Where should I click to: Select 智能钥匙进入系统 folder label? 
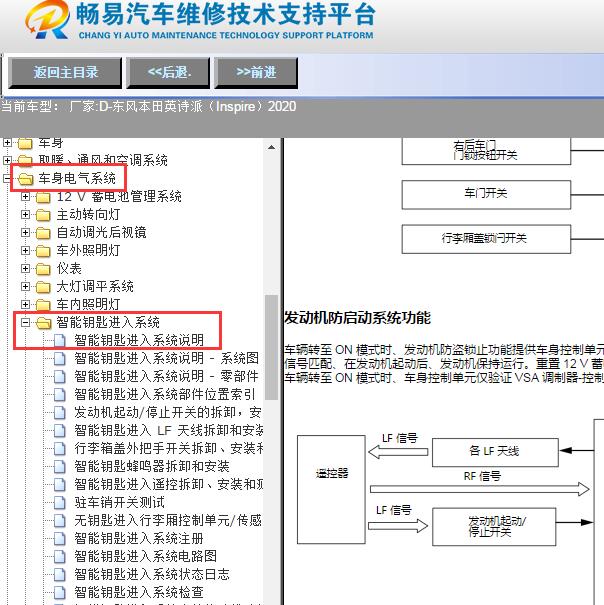[108, 322]
